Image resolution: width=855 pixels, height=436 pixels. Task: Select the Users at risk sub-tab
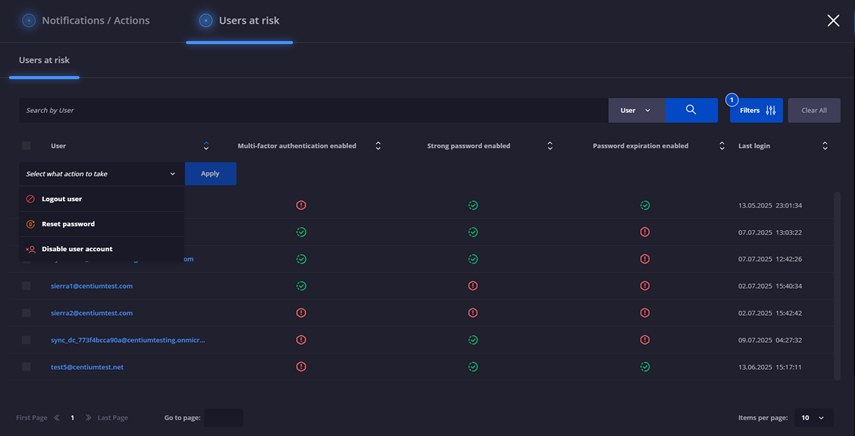point(44,60)
